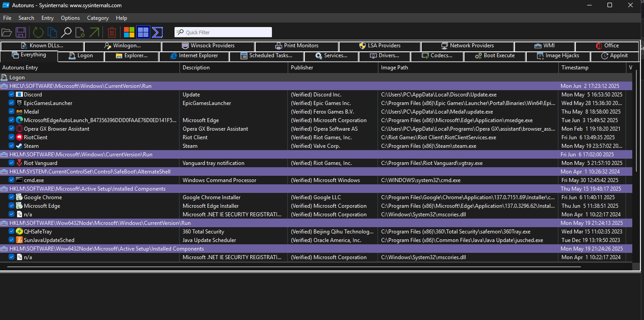The image size is (644, 320).
Task: Click the Medal entry's orange icon
Action: (x=19, y=112)
